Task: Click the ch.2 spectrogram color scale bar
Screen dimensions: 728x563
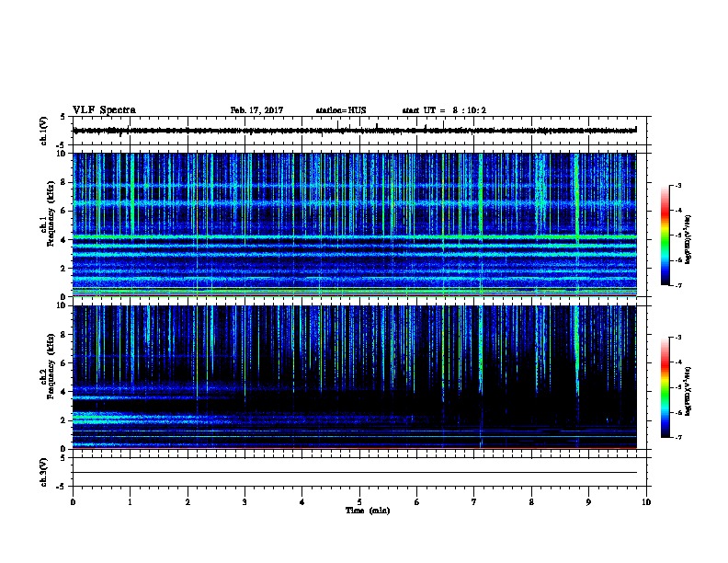Action: [x=665, y=387]
